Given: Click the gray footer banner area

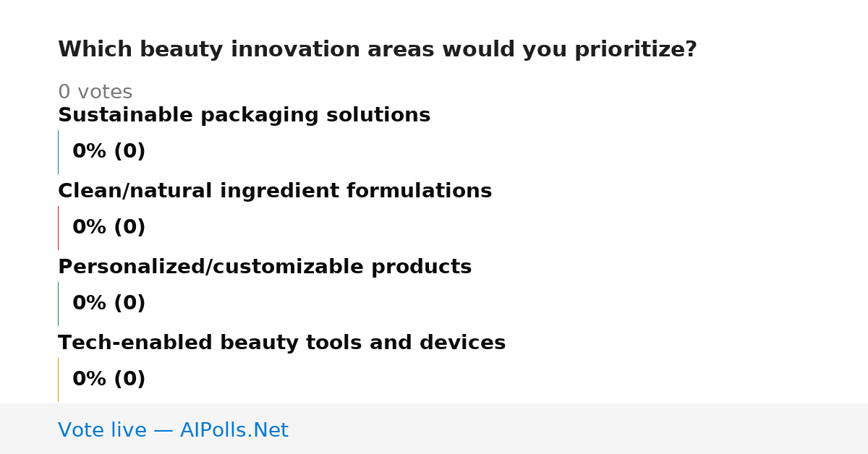Looking at the screenshot, I should click(434, 429).
